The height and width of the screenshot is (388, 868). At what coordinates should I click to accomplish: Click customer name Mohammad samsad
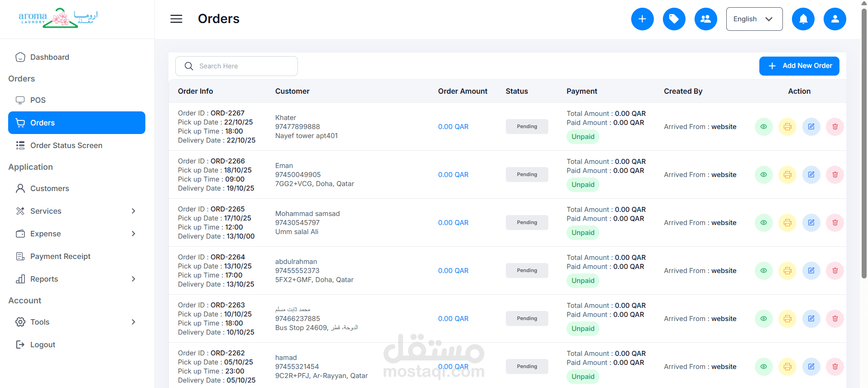click(x=307, y=214)
